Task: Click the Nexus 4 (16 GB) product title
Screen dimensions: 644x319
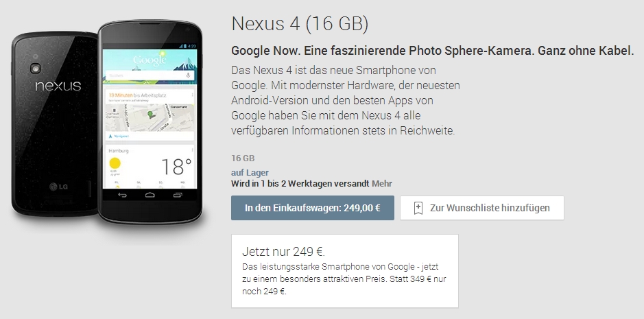Action: [x=300, y=24]
